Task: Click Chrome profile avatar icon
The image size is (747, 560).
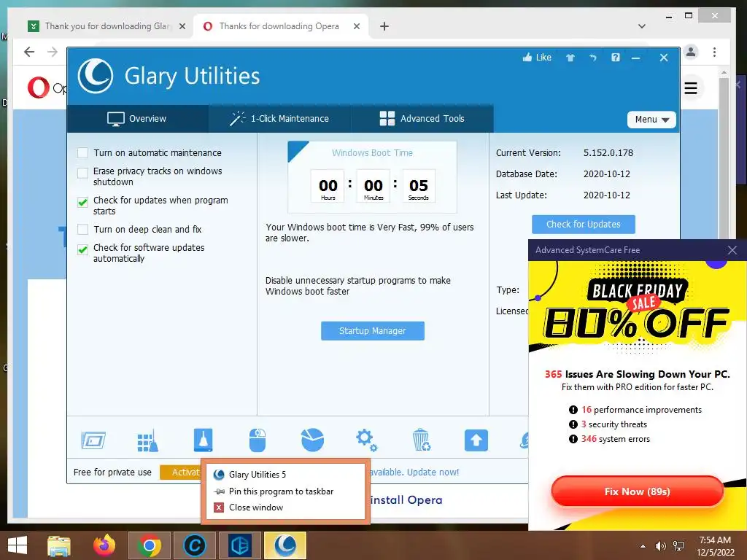Action: pyautogui.click(x=691, y=52)
